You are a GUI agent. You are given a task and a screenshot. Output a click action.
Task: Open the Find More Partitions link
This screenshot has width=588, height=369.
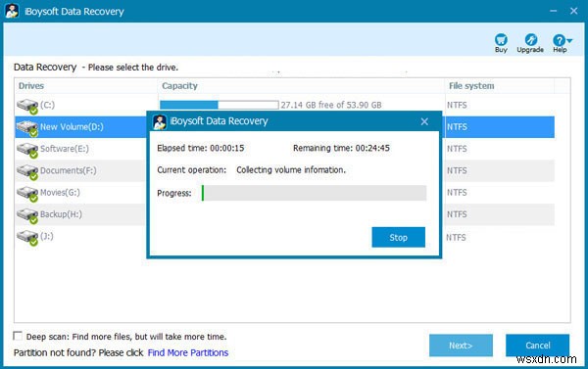[x=188, y=353]
